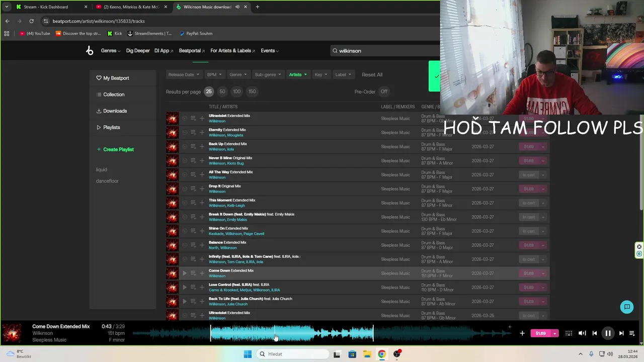Open the keyboard shortcuts grid icon in player
The height and width of the screenshot is (362, 644).
pyautogui.click(x=569, y=333)
